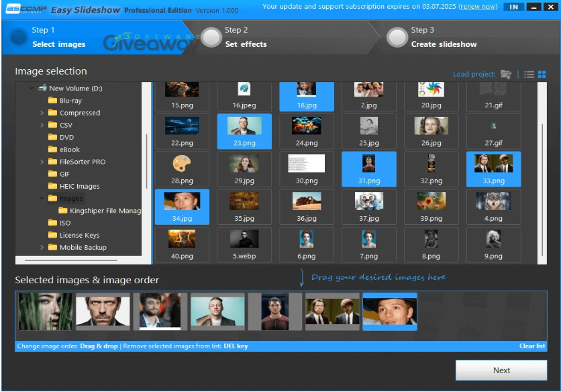The height and width of the screenshot is (392, 561).
Task: Select the 37.jpg thumbnail
Action: coord(369,207)
